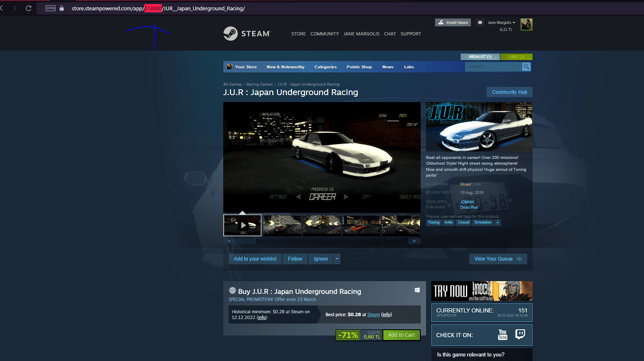Image resolution: width=644 pixels, height=361 pixels.
Task: Select the Indie tag
Action: pyautogui.click(x=449, y=222)
